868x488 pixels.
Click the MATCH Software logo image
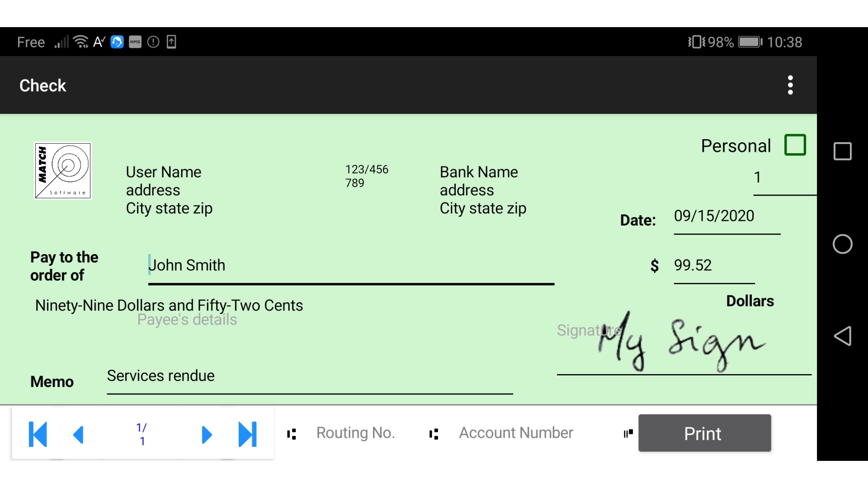click(x=63, y=171)
